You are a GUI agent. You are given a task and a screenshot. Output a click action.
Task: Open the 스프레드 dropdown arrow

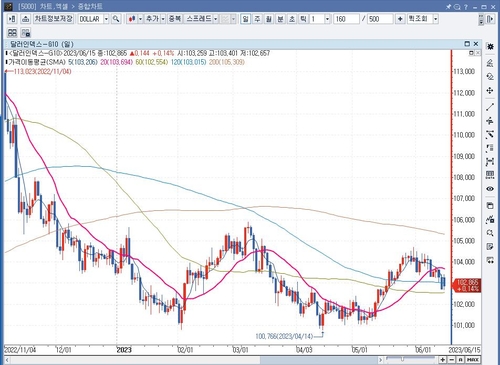point(216,19)
